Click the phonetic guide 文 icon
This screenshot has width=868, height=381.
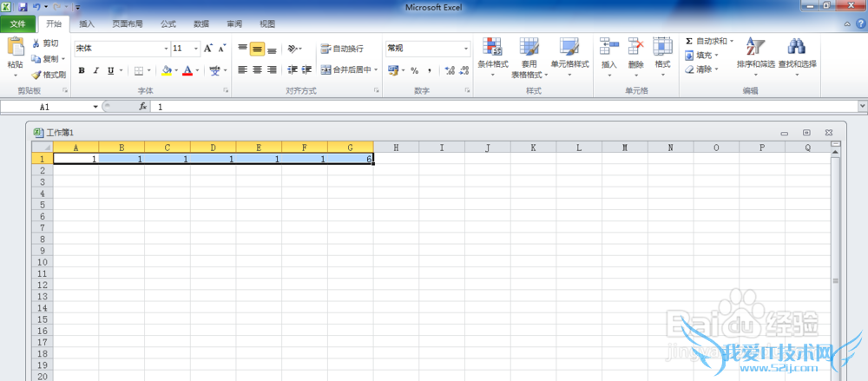[x=214, y=71]
